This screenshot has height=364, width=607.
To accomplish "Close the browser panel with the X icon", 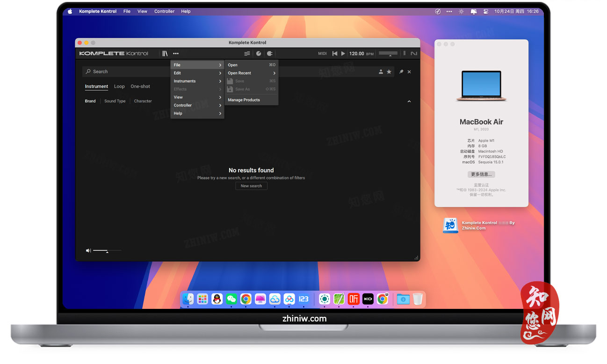I will 409,71.
